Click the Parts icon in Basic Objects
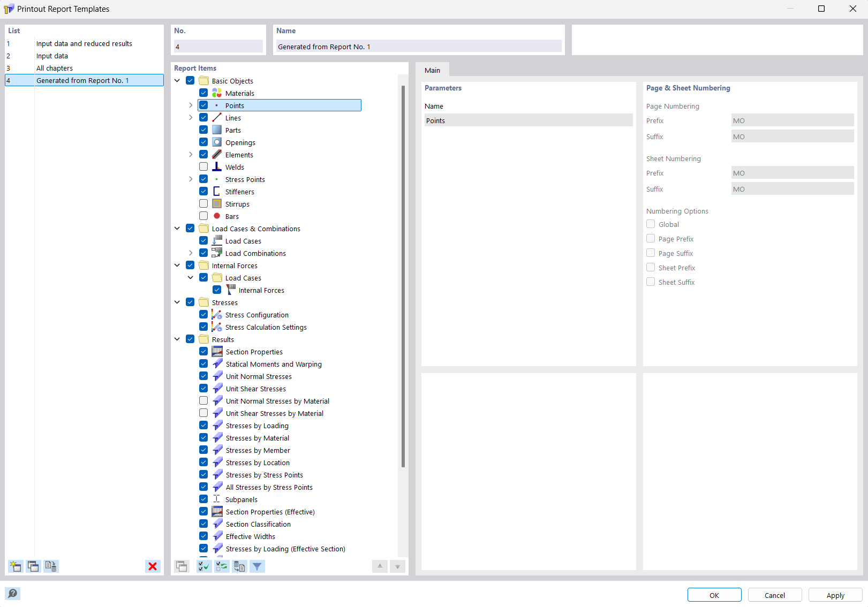 click(x=217, y=130)
